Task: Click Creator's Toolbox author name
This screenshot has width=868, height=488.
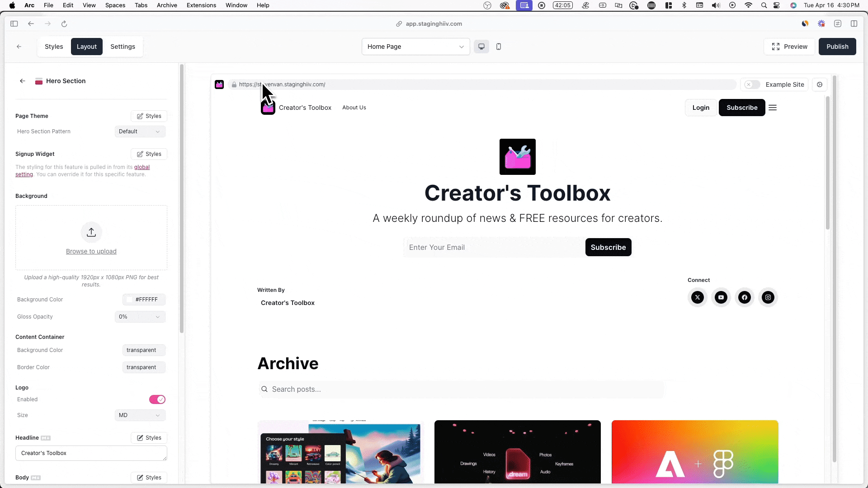Action: coord(288,303)
